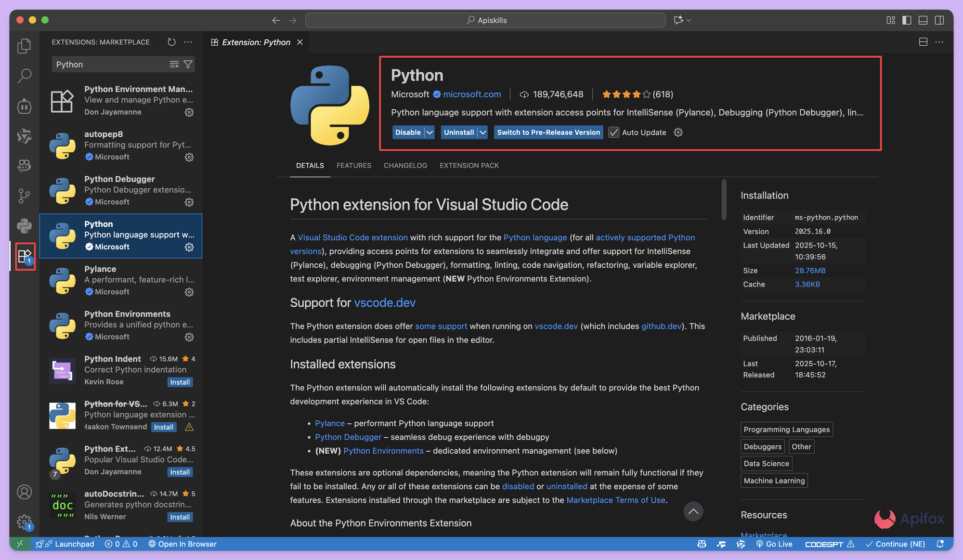This screenshot has width=963, height=560.
Task: Expand the Disable button dropdown arrow
Action: 430,132
